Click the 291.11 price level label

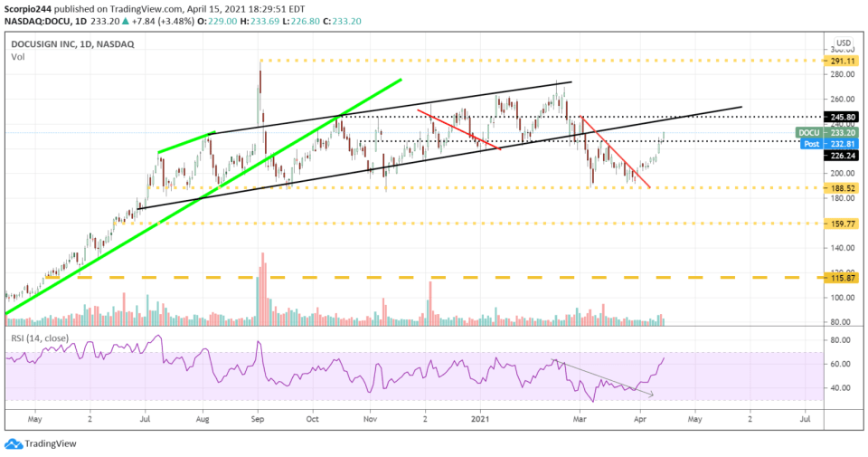(843, 61)
